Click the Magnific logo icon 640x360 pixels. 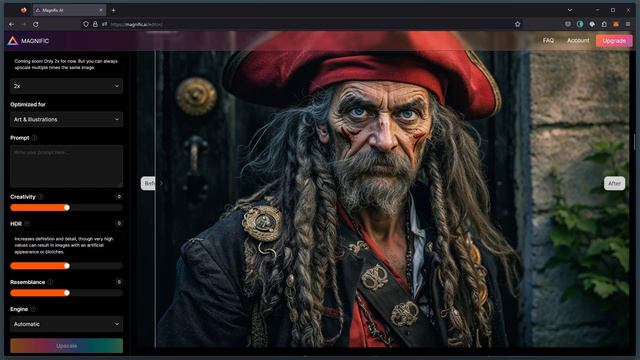pos(13,40)
